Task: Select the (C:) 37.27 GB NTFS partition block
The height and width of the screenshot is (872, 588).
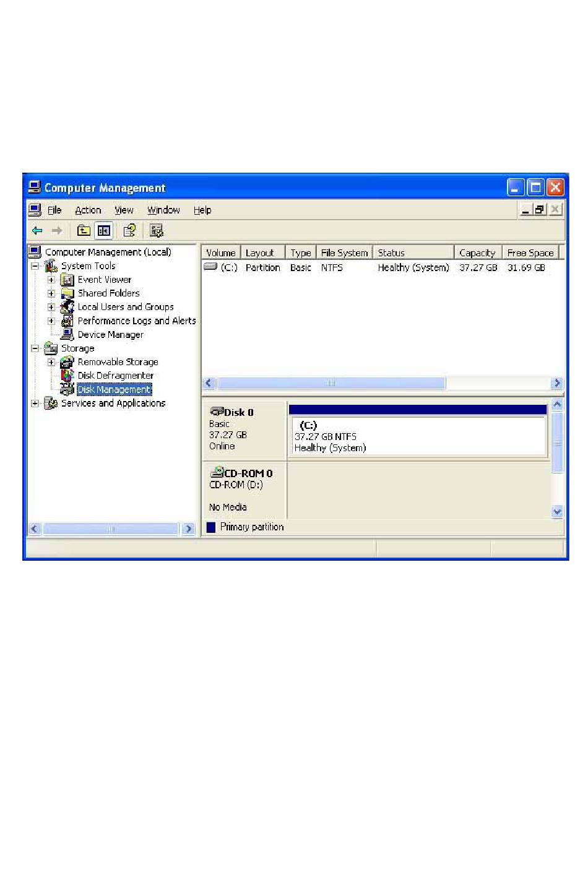Action: [x=418, y=436]
